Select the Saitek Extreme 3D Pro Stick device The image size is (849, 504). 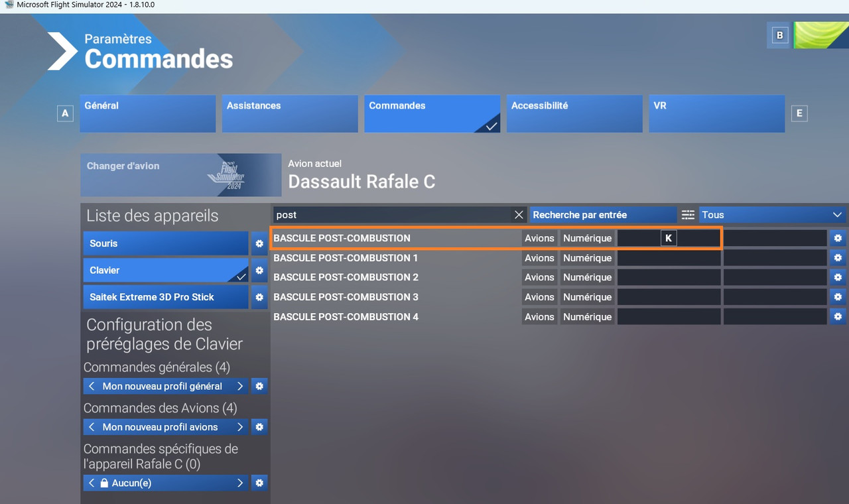166,297
